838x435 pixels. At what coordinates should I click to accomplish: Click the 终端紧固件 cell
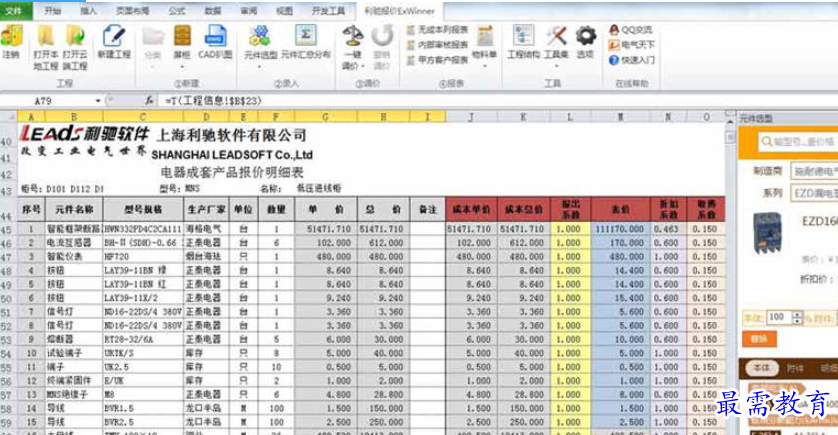74,380
